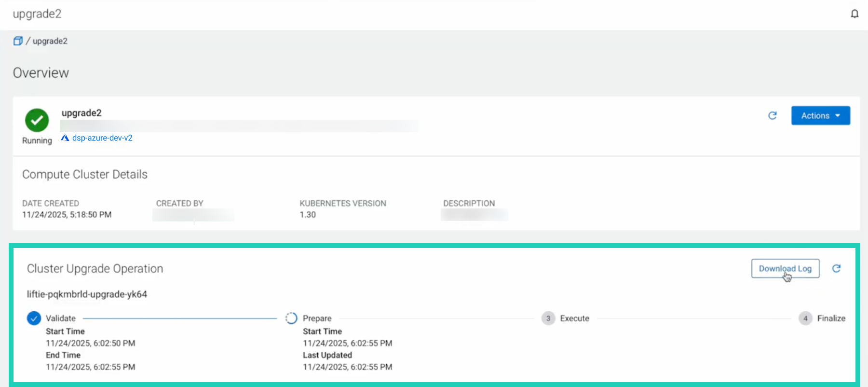
Task: Select the completed Validate step checkmark
Action: click(x=34, y=318)
